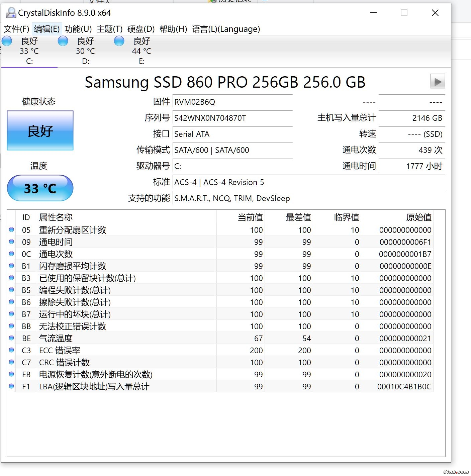Click the interface field Serial ATA
The image size is (471, 476).
232,134
